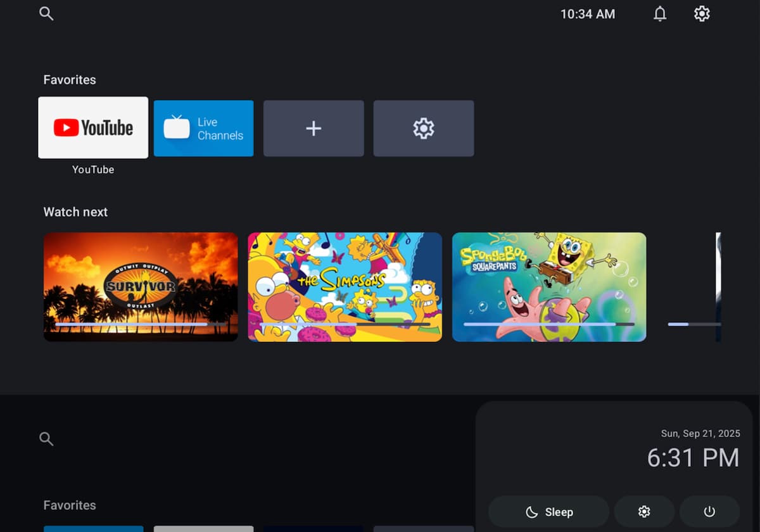Open search from the top magnifier icon
760x532 pixels.
[46, 13]
